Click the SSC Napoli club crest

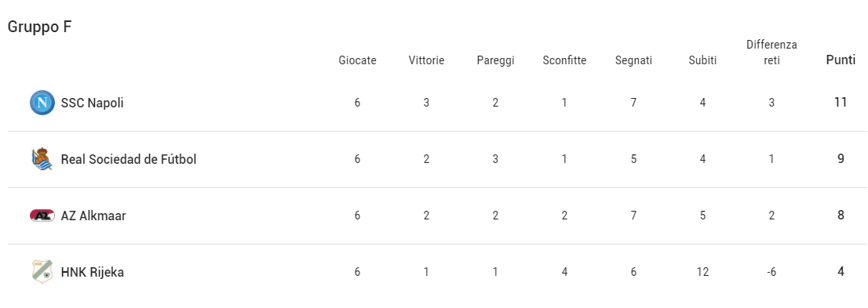42,103
